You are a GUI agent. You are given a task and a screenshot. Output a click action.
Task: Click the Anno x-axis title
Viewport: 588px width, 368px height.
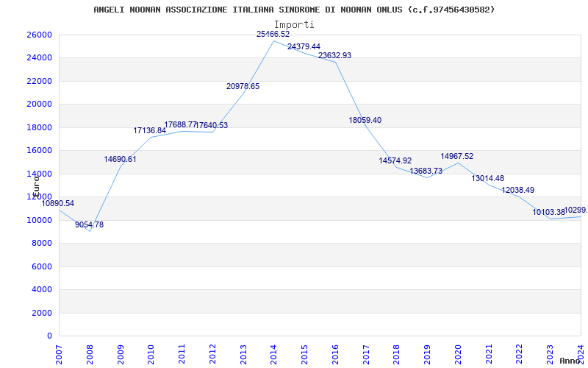click(570, 361)
